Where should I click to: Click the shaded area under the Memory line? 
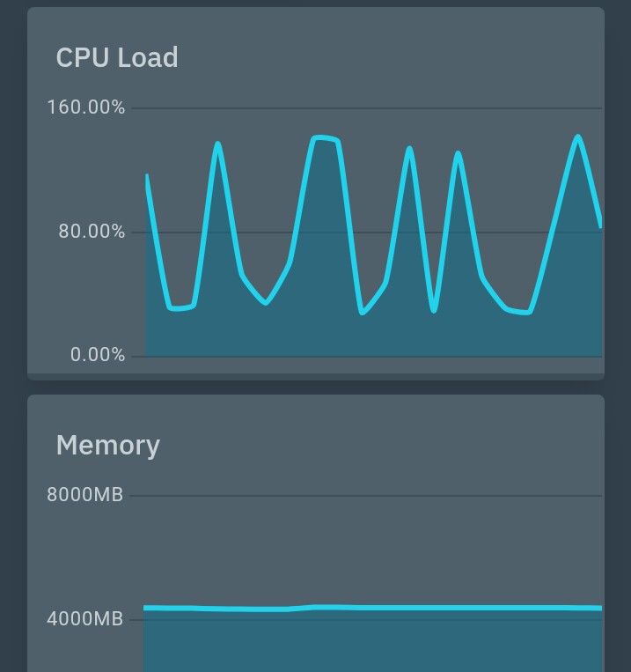click(x=370, y=643)
